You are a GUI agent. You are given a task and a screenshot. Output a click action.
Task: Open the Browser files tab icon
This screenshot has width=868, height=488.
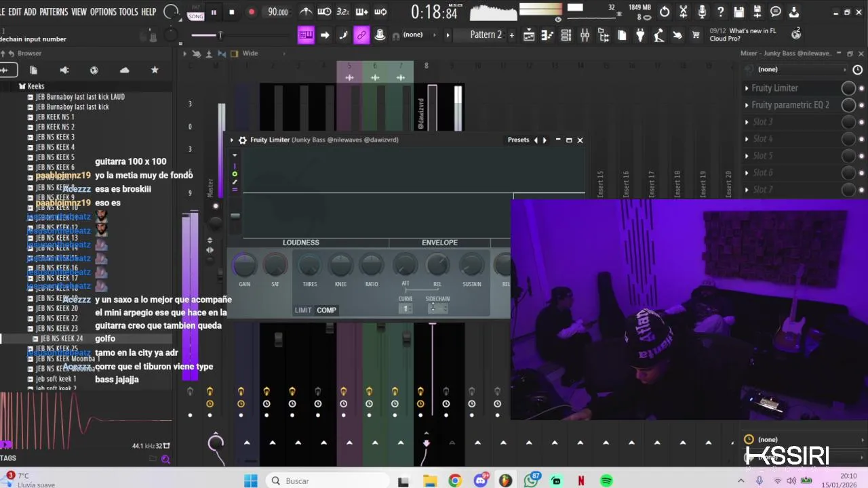(33, 70)
